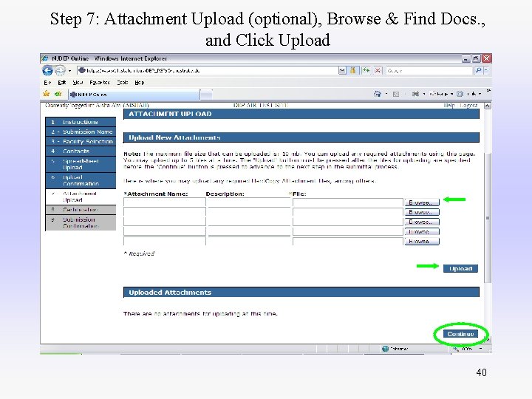Click the second Attachment Name field
The height and width of the screenshot is (399, 532).
[165, 212]
